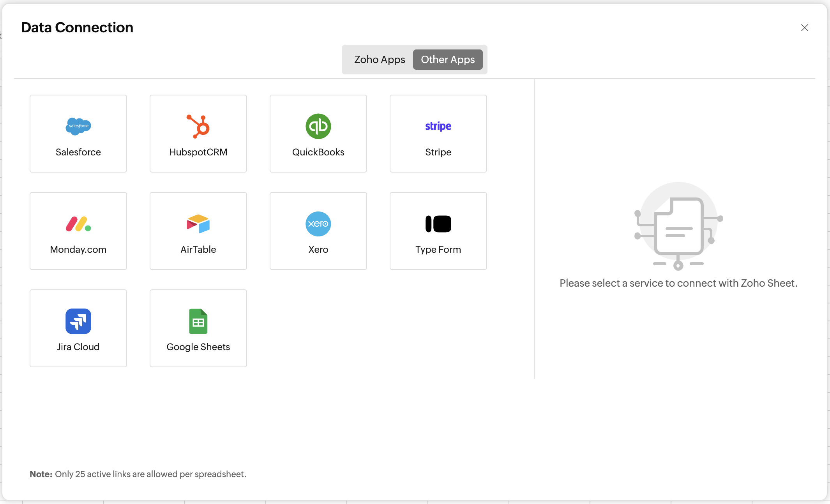Click the QuickBooks green logo icon
This screenshot has height=504, width=830.
click(x=318, y=126)
